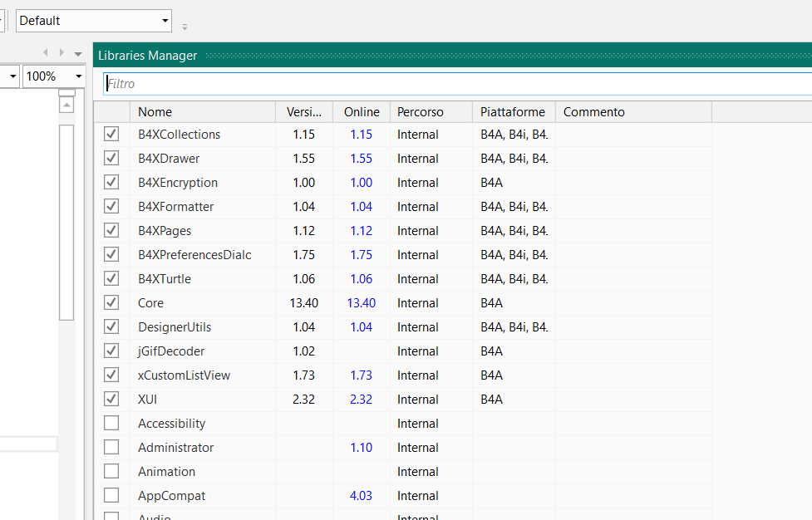812x520 pixels.
Task: Click the editor scrollbar up arrow
Action: (x=66, y=105)
